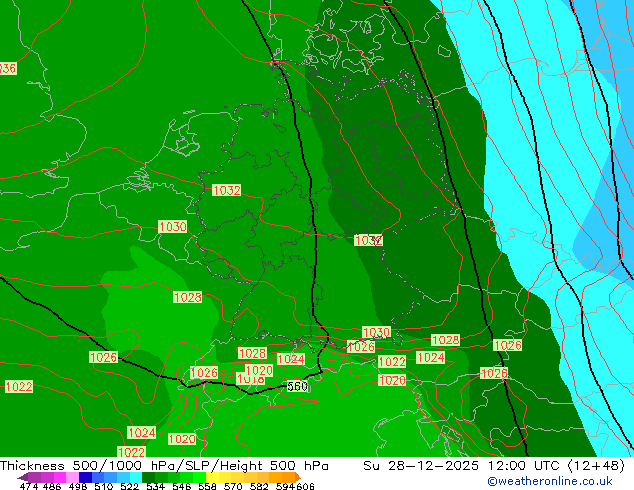Click the 1026 label just below 1030
This screenshot has width=634, height=490.
pos(361,346)
